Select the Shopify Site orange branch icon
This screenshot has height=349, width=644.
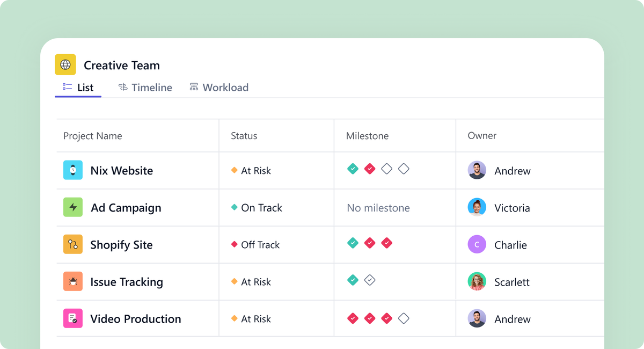pos(73,244)
